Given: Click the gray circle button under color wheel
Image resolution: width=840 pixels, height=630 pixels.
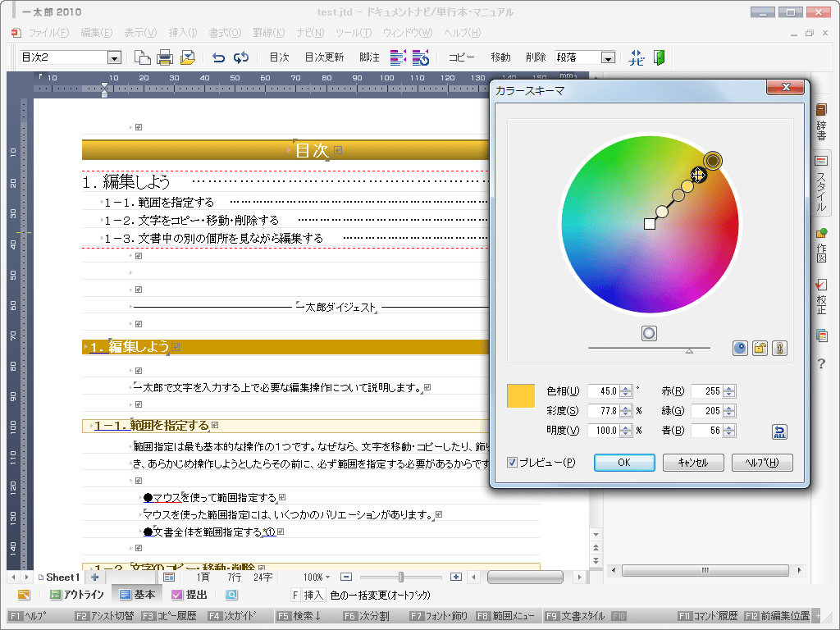Looking at the screenshot, I should pyautogui.click(x=649, y=333).
